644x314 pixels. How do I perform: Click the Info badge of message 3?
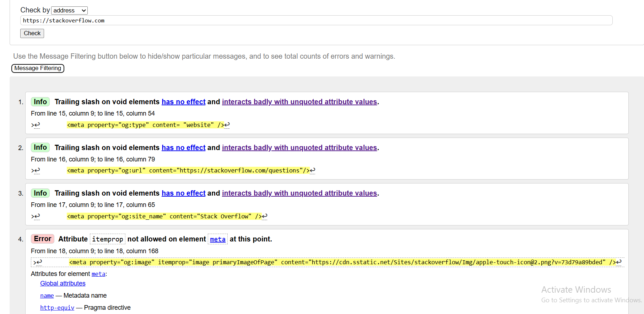[40, 193]
